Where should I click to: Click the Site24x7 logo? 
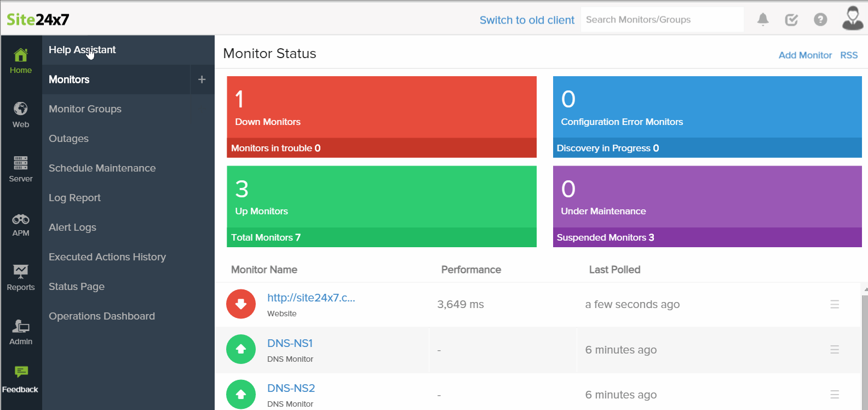(38, 20)
